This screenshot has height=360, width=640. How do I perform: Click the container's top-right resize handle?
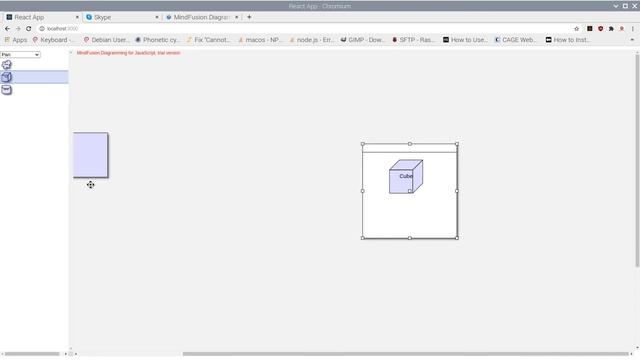pos(457,144)
